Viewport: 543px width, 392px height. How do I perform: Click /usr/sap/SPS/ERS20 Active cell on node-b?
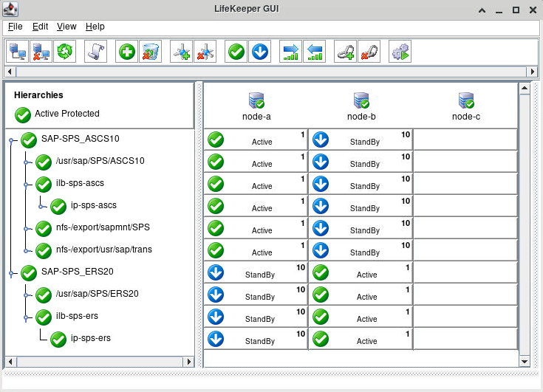(x=361, y=294)
